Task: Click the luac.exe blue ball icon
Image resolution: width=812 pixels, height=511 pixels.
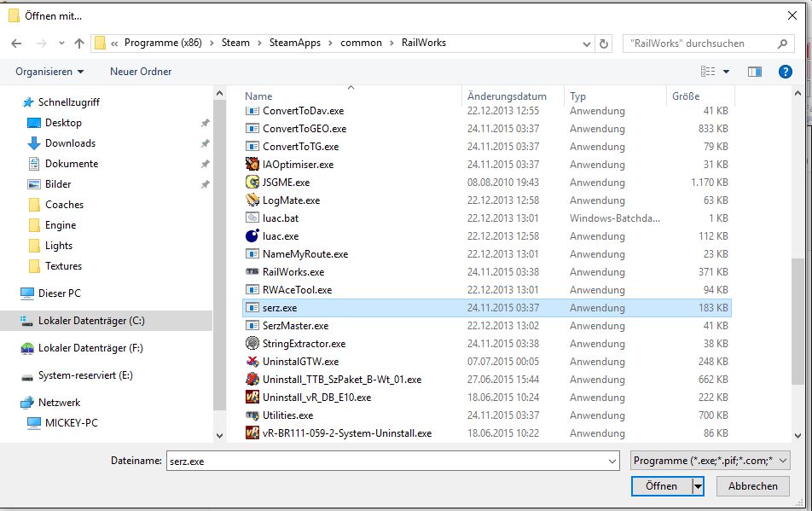Action: (252, 236)
